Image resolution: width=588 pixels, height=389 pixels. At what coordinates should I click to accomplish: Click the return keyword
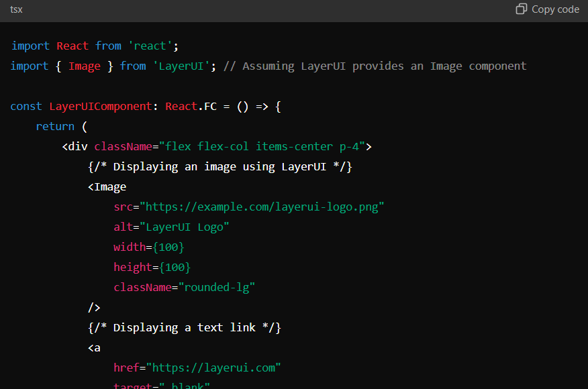coord(55,127)
